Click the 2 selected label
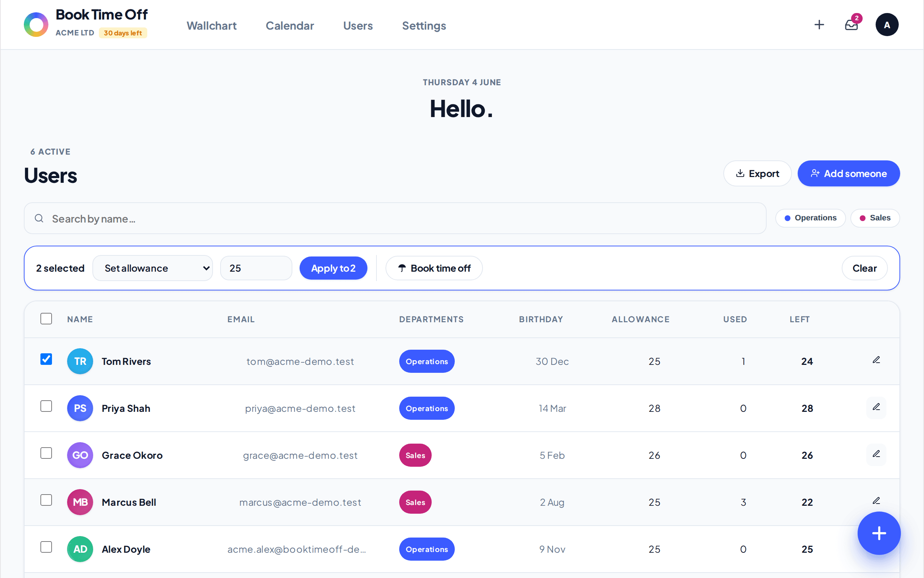The width and height of the screenshot is (924, 578). [60, 268]
